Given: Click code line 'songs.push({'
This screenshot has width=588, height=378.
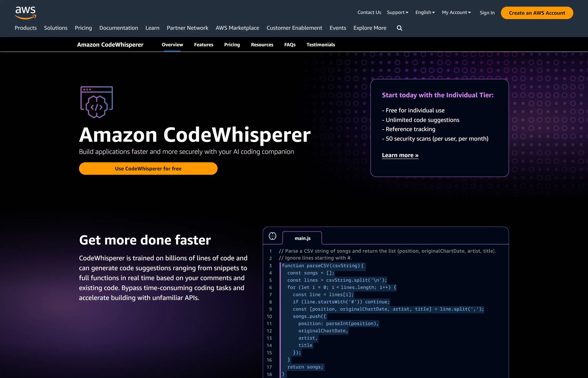Looking at the screenshot, I should pyautogui.click(x=309, y=316).
